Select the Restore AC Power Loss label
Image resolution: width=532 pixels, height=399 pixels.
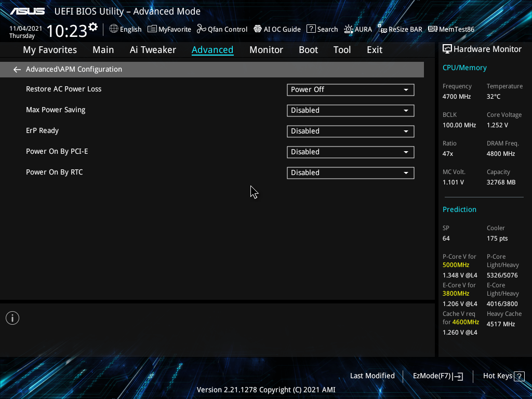(x=64, y=89)
